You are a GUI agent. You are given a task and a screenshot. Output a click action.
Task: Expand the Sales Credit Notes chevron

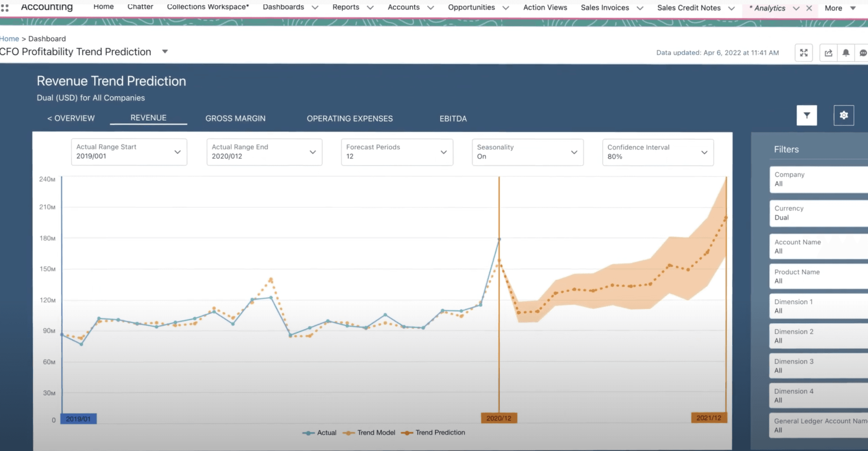731,8
